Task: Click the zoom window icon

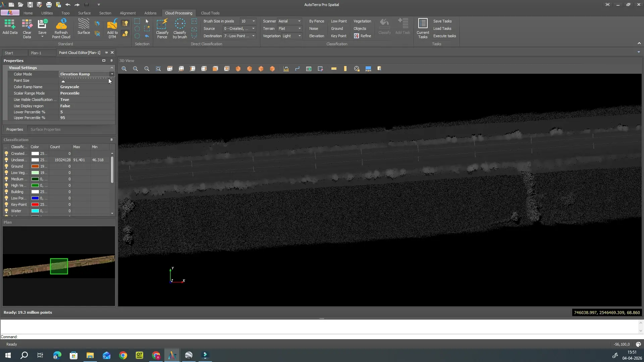Action: click(158, 69)
